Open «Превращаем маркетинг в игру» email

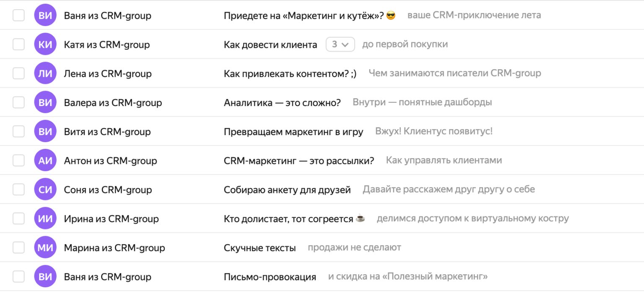(293, 132)
